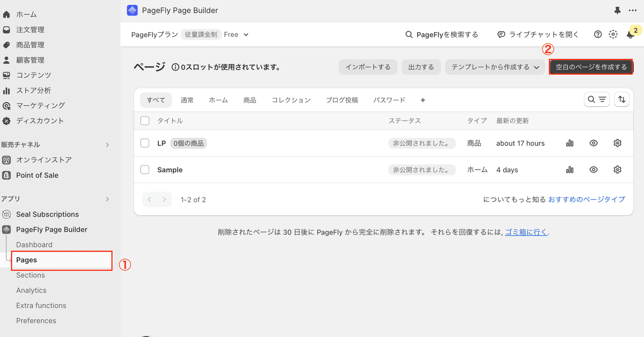The width and height of the screenshot is (644, 337).
Task: Open the Sample page title
Action: (x=170, y=170)
